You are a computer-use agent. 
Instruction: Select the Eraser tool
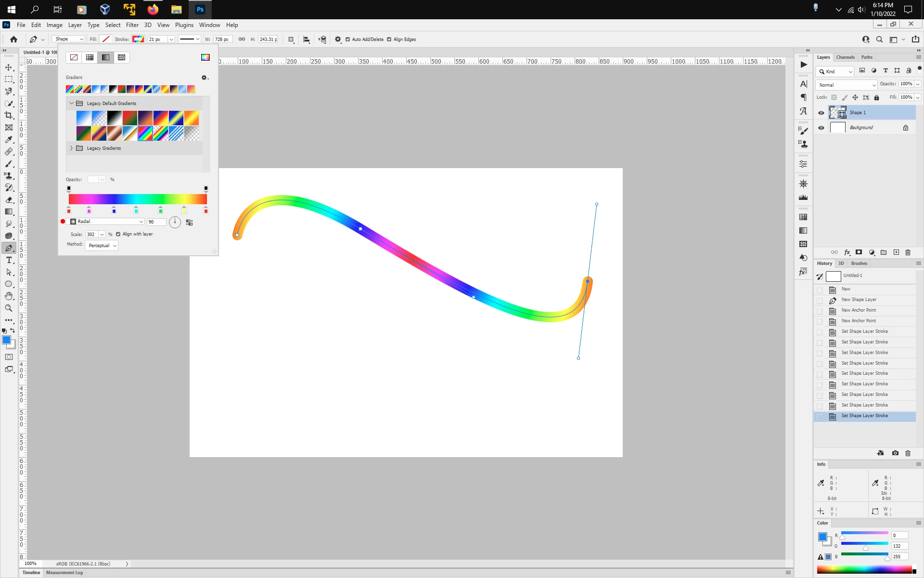[9, 200]
